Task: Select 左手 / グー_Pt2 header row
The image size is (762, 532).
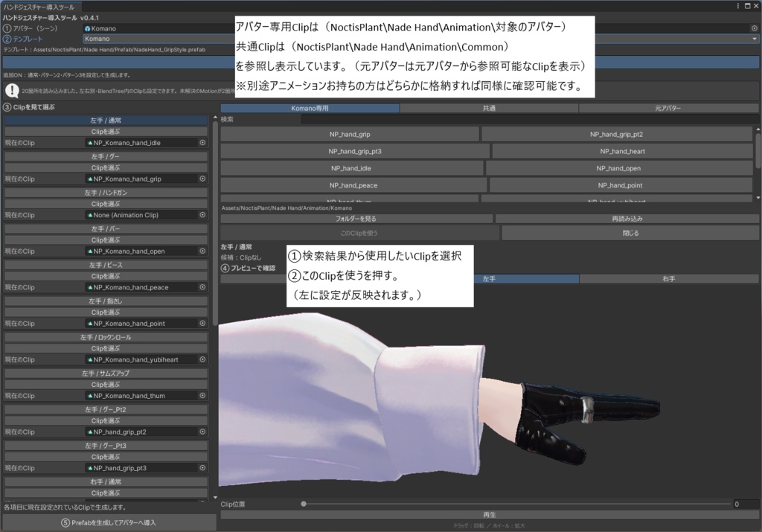Action: pos(106,409)
